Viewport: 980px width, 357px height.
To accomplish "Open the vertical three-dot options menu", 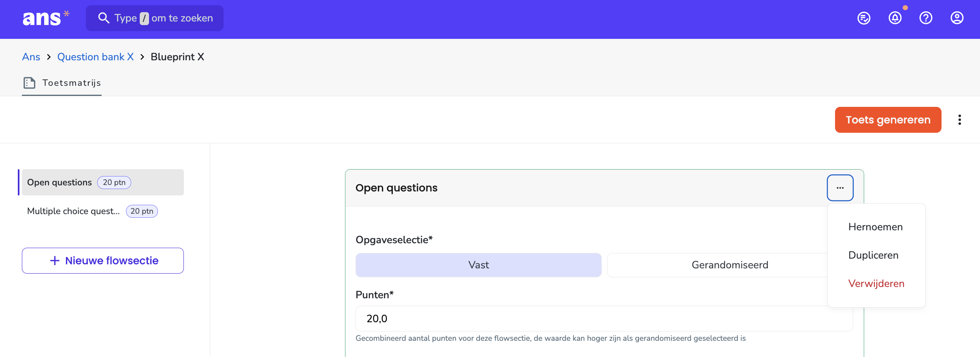I will click(960, 120).
